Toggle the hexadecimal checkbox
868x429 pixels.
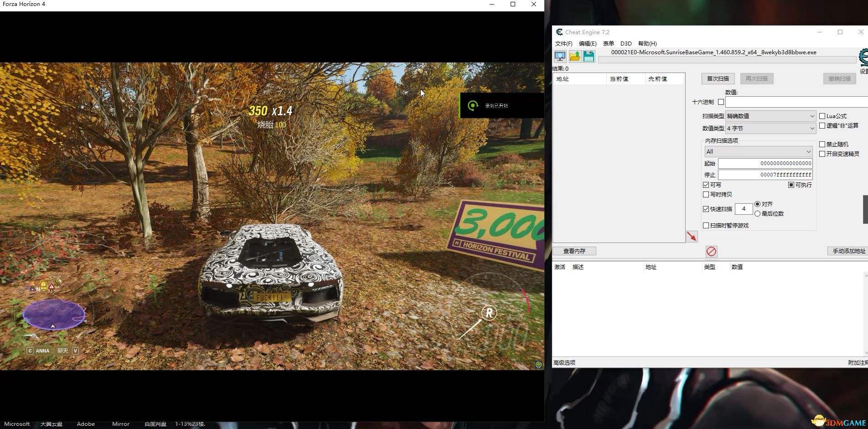click(721, 102)
